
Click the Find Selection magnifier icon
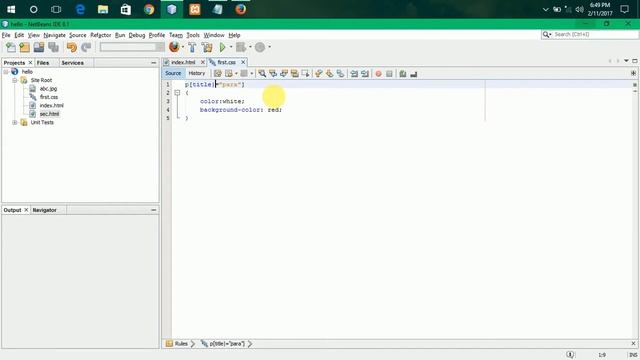262,73
